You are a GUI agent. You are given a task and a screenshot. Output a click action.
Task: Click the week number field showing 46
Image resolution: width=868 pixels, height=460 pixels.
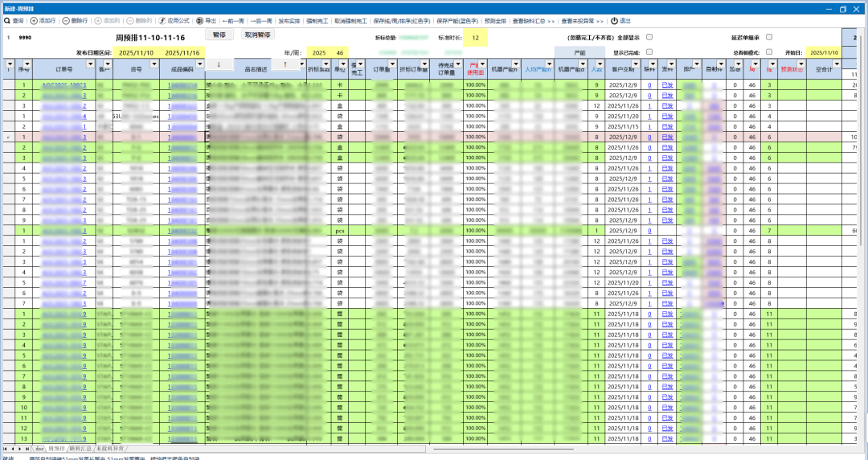click(339, 52)
